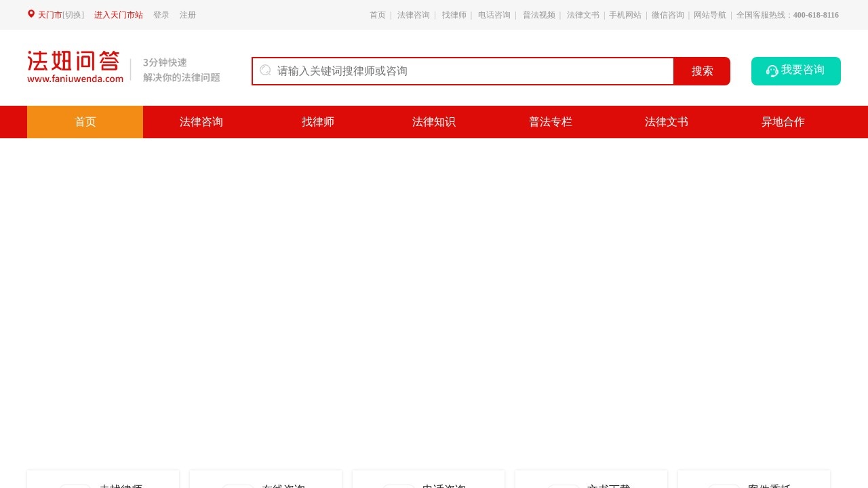Open the 普法视频 top link

coord(539,15)
